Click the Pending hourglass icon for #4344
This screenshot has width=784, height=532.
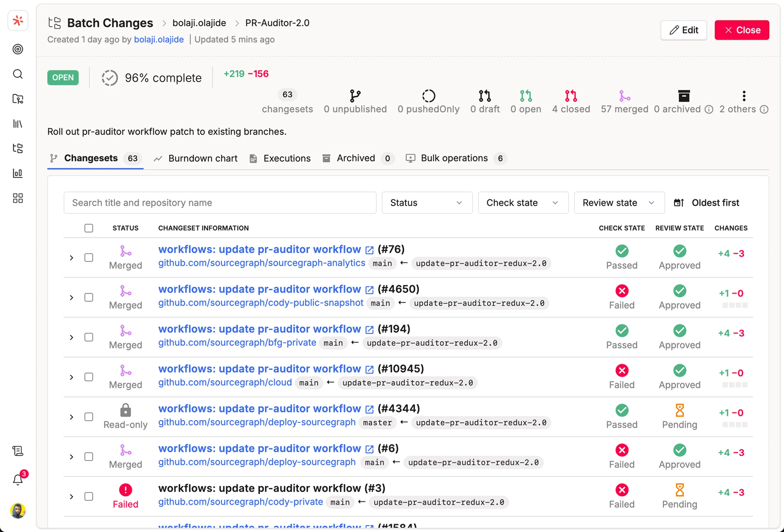(x=680, y=410)
